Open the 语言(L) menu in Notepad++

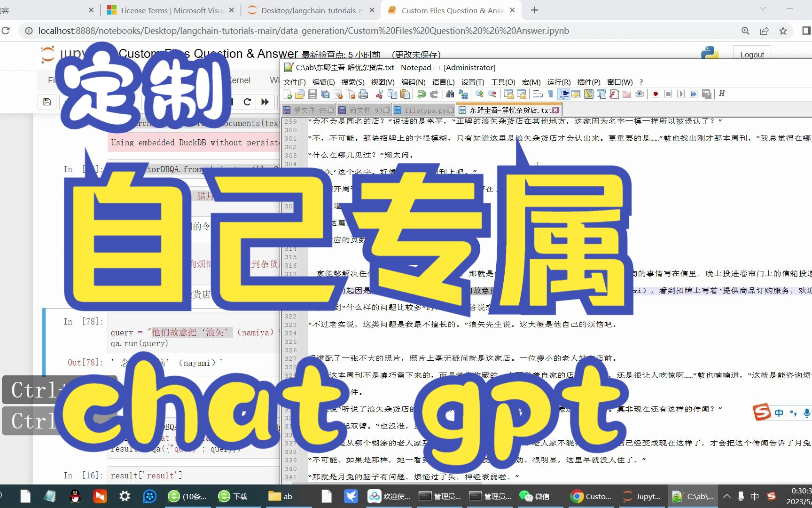click(x=443, y=82)
